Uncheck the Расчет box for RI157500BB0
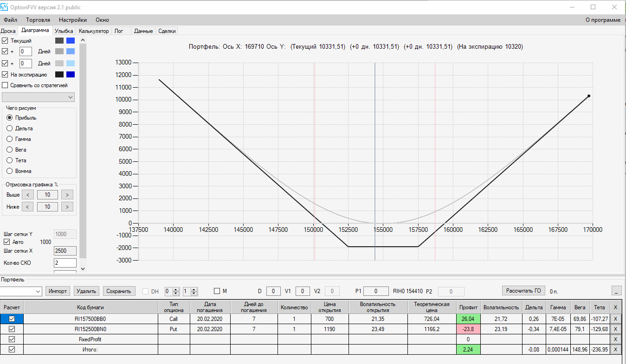This screenshot has width=626, height=364. (12, 319)
